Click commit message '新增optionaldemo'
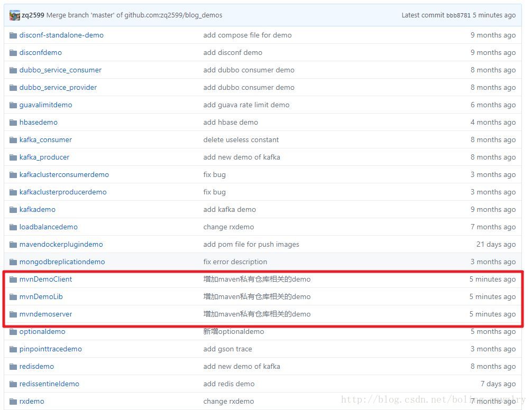This screenshot has height=410, width=532. [233, 332]
